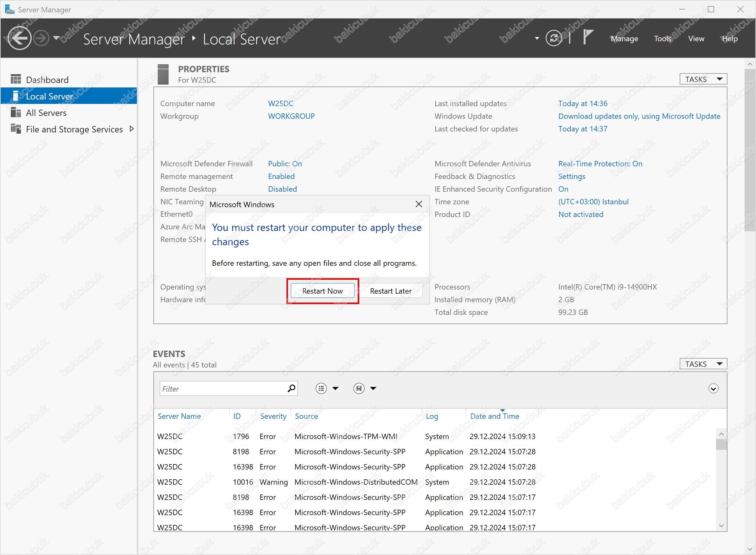Image resolution: width=756 pixels, height=555 pixels.
Task: Click Last installed updates Today at 14:36
Action: [x=583, y=104]
